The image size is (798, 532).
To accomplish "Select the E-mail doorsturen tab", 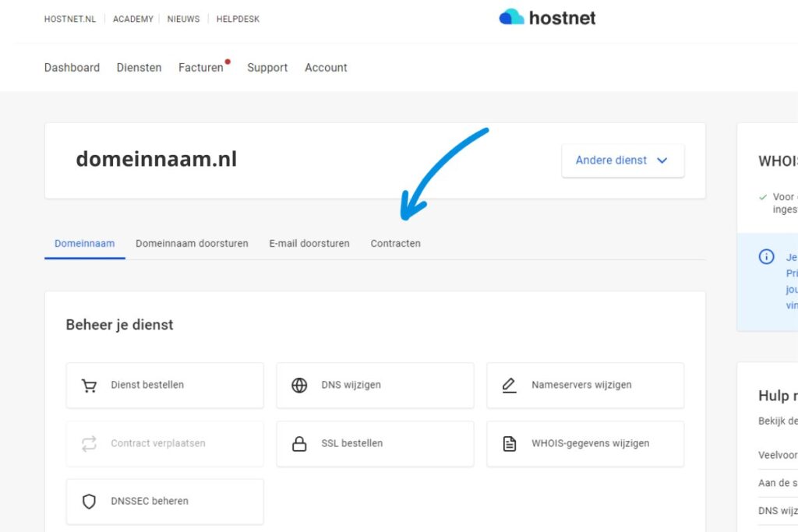I will pos(309,244).
